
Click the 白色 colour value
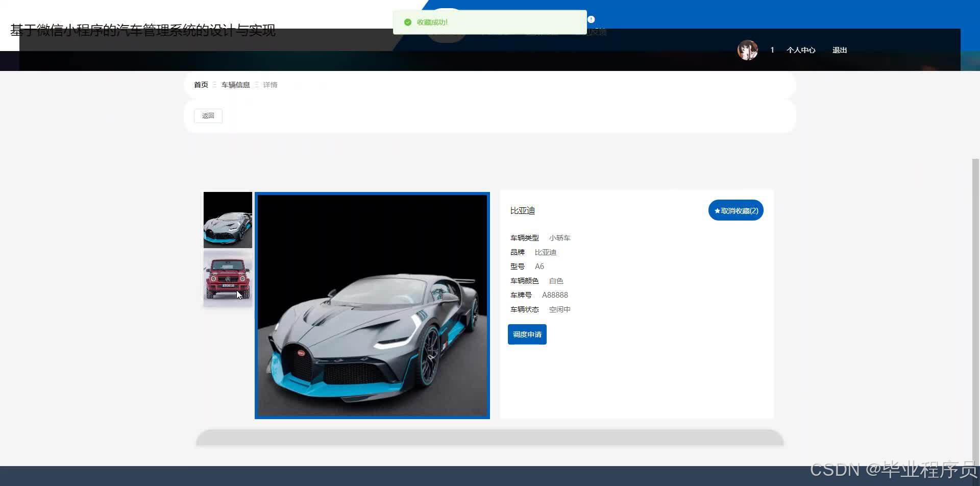[x=556, y=281]
